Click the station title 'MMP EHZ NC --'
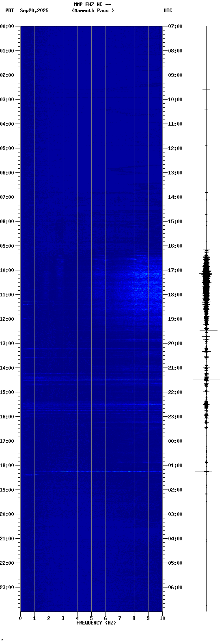 [x=93, y=4]
